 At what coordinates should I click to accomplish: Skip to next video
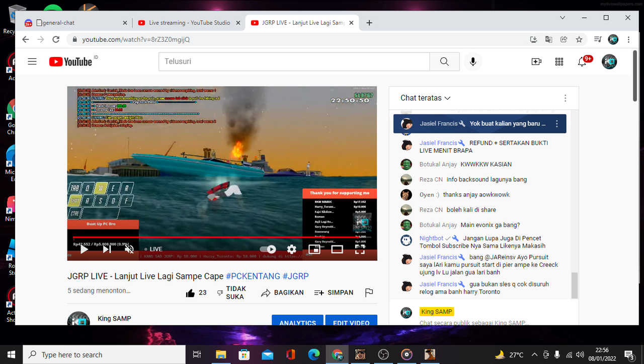107,249
